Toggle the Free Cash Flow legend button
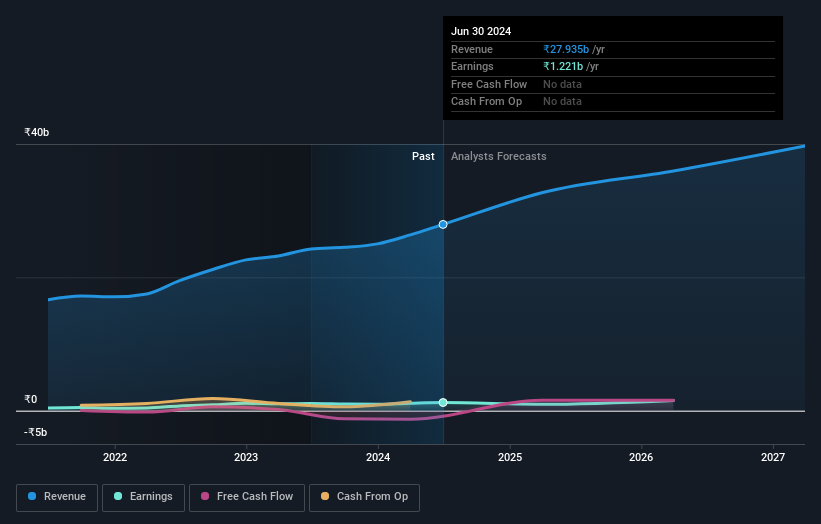821x524 pixels. coord(247,497)
